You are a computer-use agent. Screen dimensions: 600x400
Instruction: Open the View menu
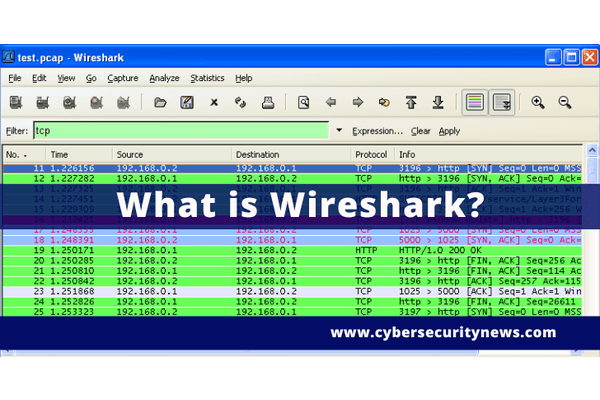click(x=66, y=78)
